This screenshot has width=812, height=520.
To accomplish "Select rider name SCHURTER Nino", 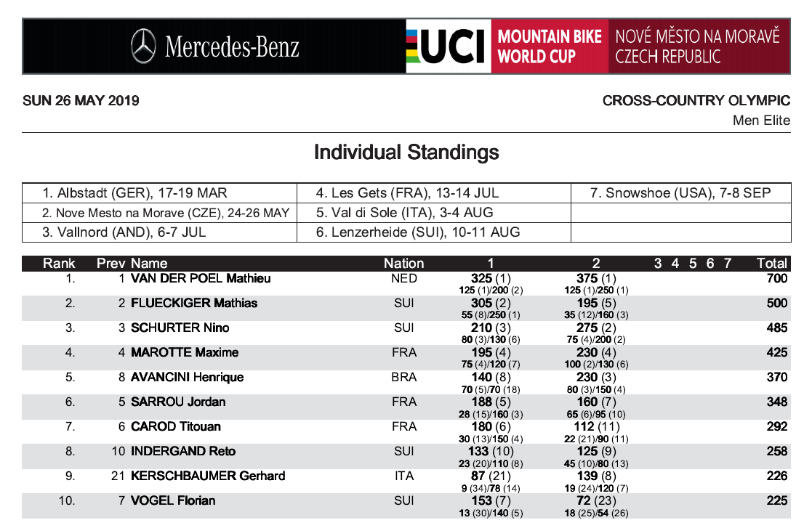I will click(180, 328).
